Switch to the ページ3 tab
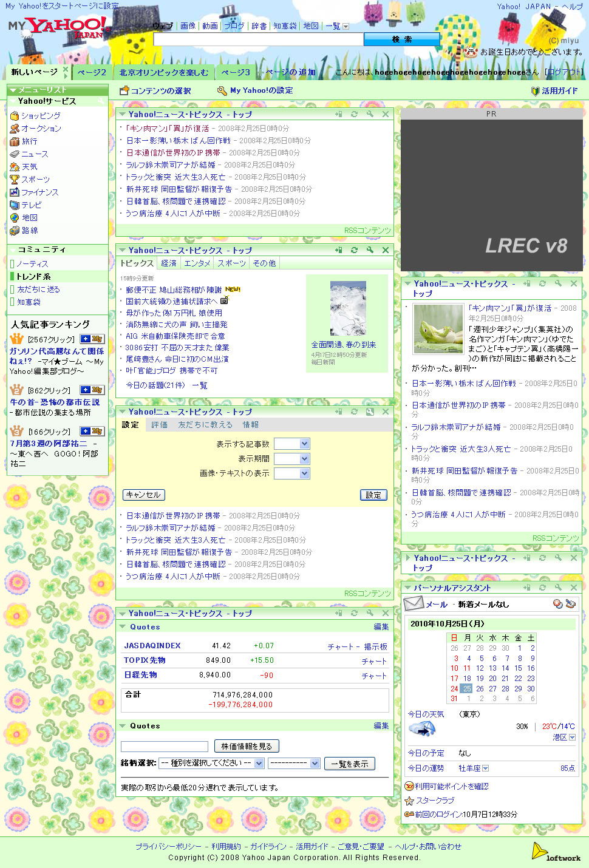Viewport: 589px width, 868px height. 235,72
